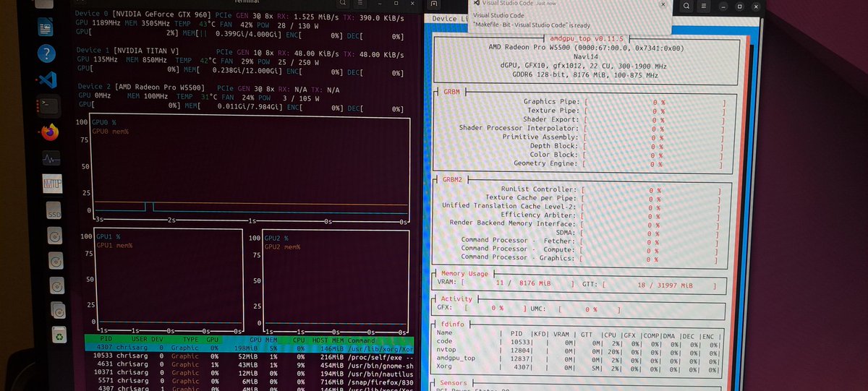Select the nvtop row in fdinfo table
The width and height of the screenshot is (868, 391).
[x=579, y=352]
